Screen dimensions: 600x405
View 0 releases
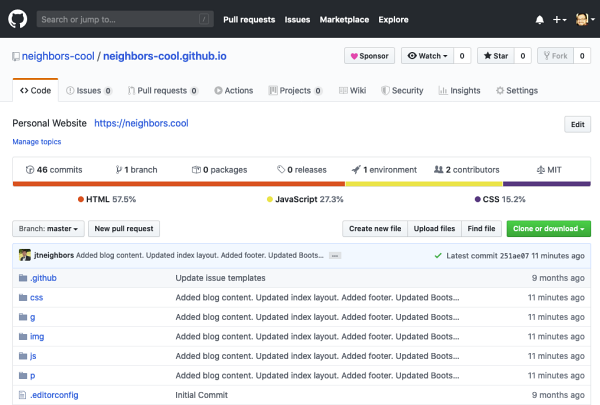pyautogui.click(x=302, y=170)
